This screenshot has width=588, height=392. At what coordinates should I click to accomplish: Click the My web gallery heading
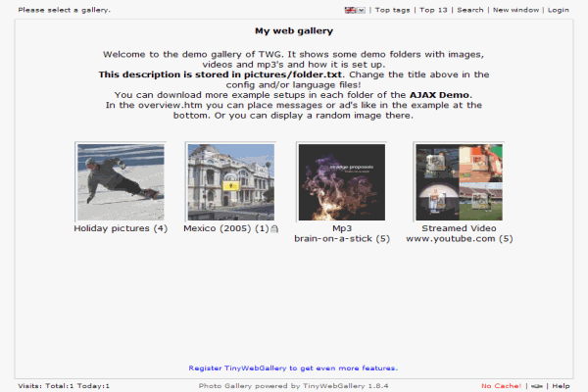tap(294, 30)
